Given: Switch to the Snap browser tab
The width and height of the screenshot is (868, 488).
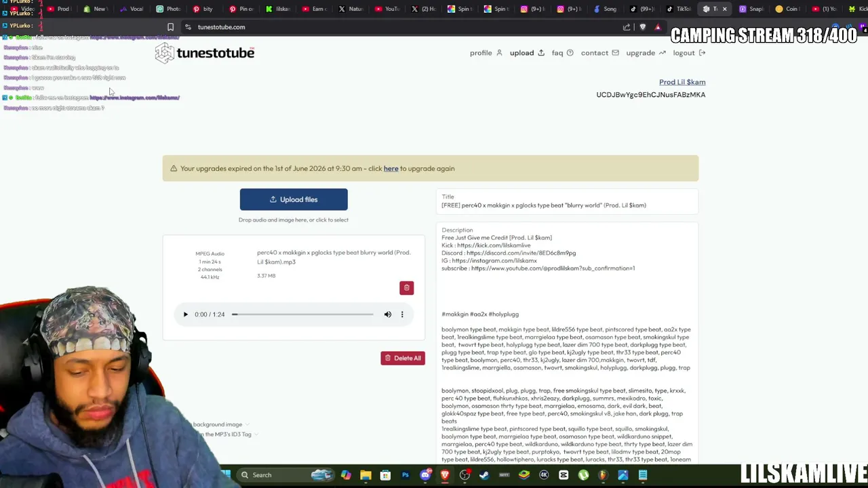Looking at the screenshot, I should [x=751, y=9].
